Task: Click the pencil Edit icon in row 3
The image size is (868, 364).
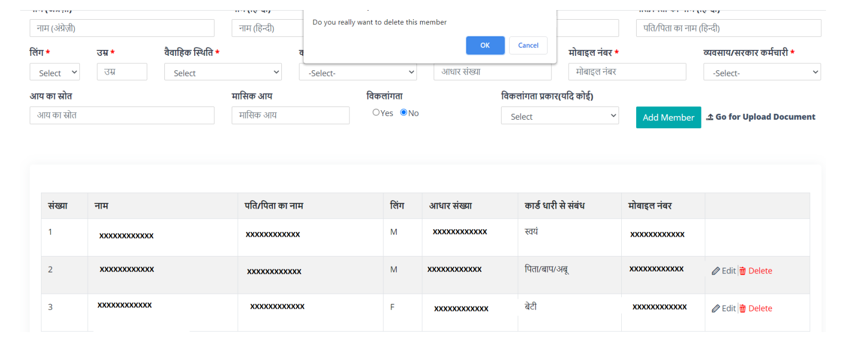Action: [x=716, y=309]
